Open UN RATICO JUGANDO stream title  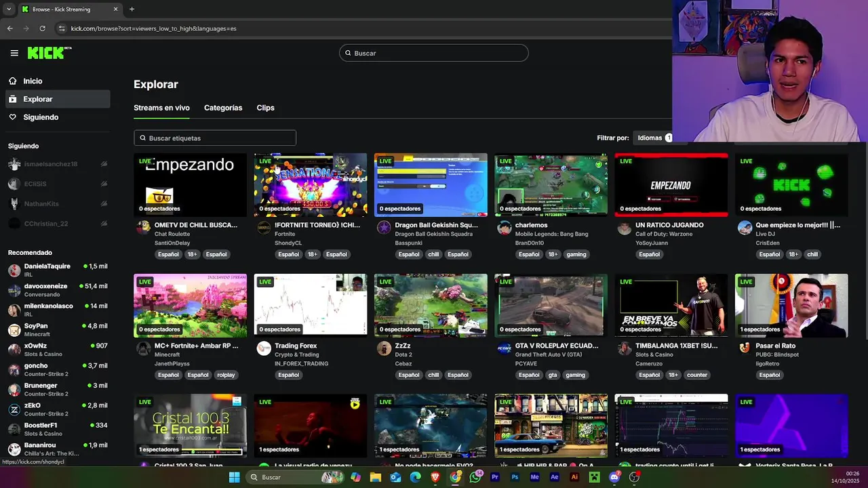(x=669, y=225)
